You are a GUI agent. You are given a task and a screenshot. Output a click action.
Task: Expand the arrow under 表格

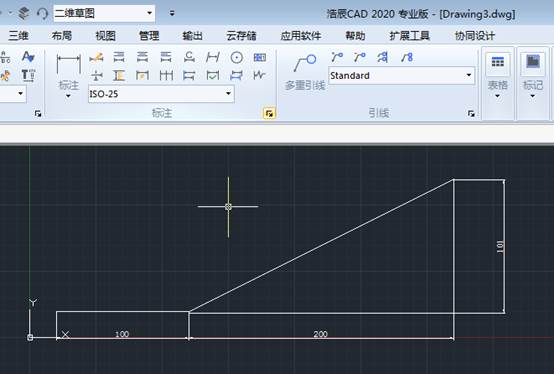click(497, 96)
